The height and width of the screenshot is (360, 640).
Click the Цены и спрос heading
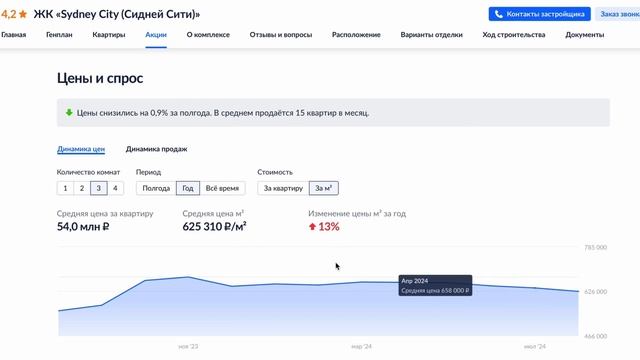[x=100, y=78]
